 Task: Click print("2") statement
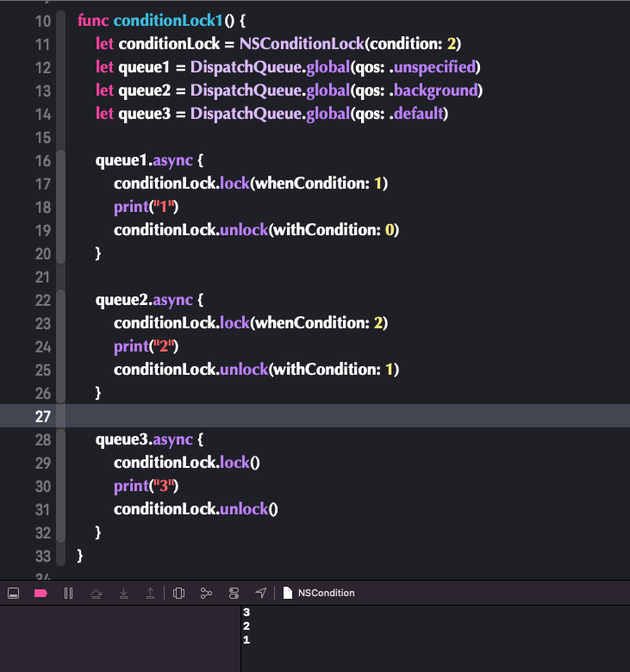point(146,346)
